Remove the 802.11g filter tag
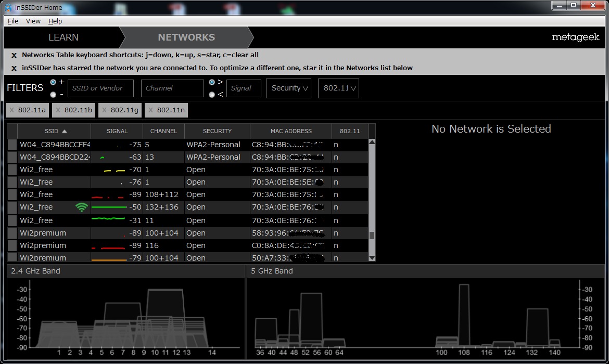 tap(105, 110)
